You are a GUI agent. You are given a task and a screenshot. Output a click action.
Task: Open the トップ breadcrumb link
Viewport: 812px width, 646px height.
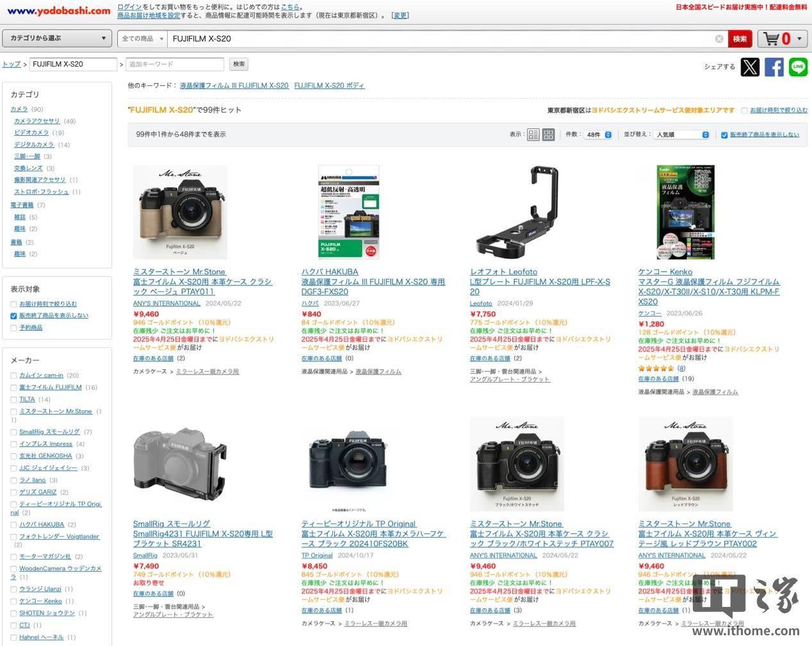tap(12, 64)
